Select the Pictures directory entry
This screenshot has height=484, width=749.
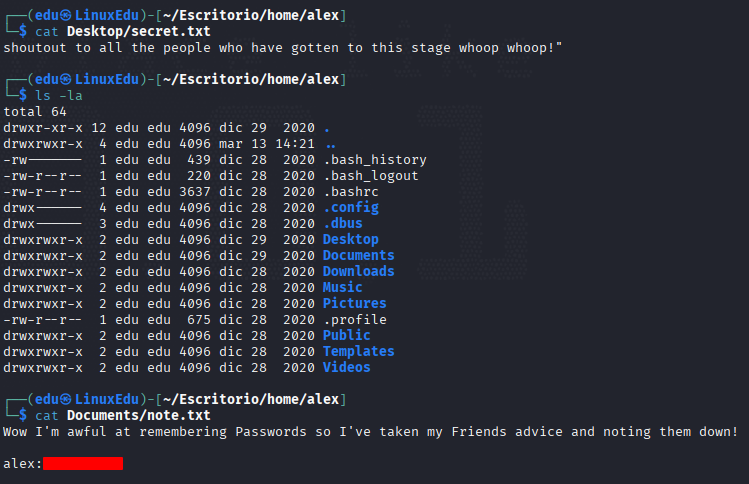(x=354, y=303)
